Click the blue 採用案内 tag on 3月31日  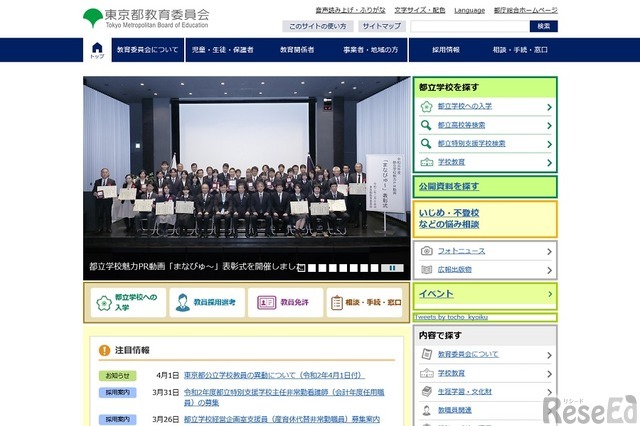[x=118, y=393]
